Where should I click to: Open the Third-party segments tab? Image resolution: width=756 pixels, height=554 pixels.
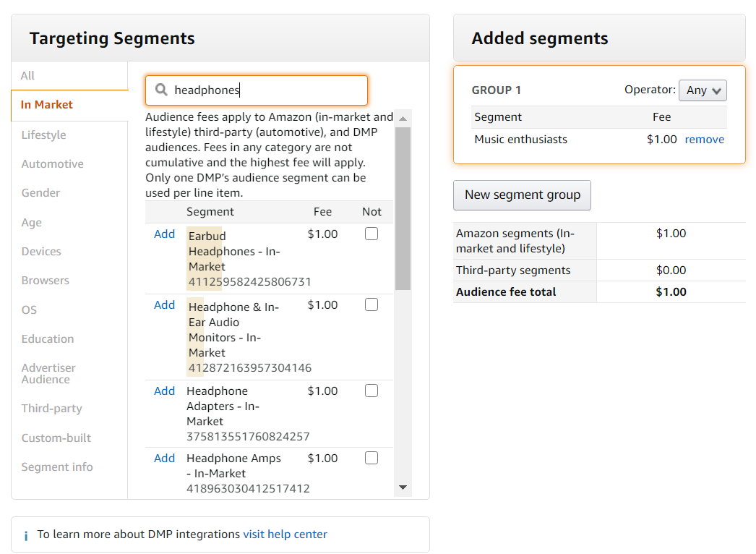51,409
